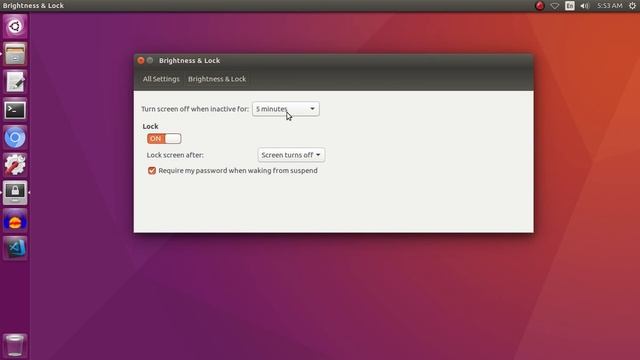The height and width of the screenshot is (360, 640).
Task: Open the Ubuntu Dash search launcher
Action: pos(15,27)
